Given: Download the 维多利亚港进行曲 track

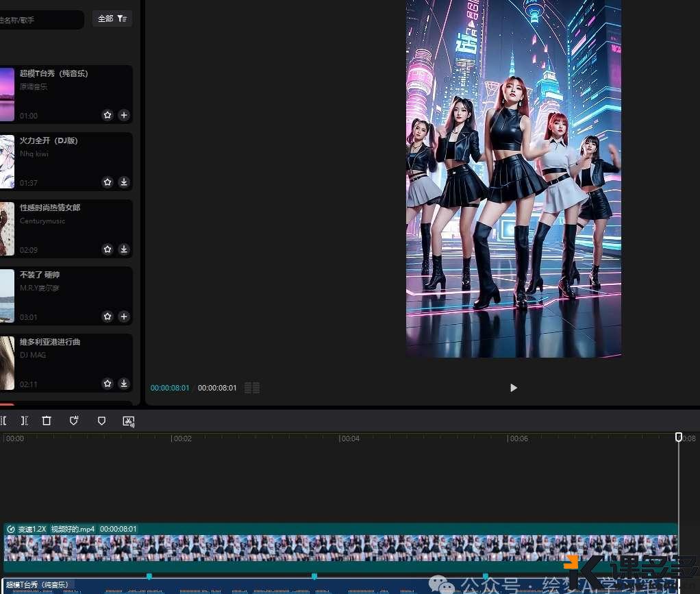Looking at the screenshot, I should [x=124, y=384].
